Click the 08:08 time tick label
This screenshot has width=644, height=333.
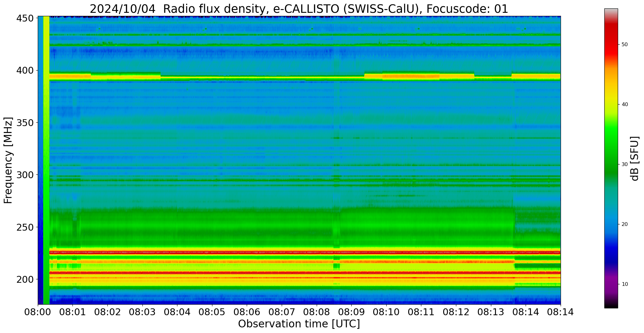(x=317, y=312)
